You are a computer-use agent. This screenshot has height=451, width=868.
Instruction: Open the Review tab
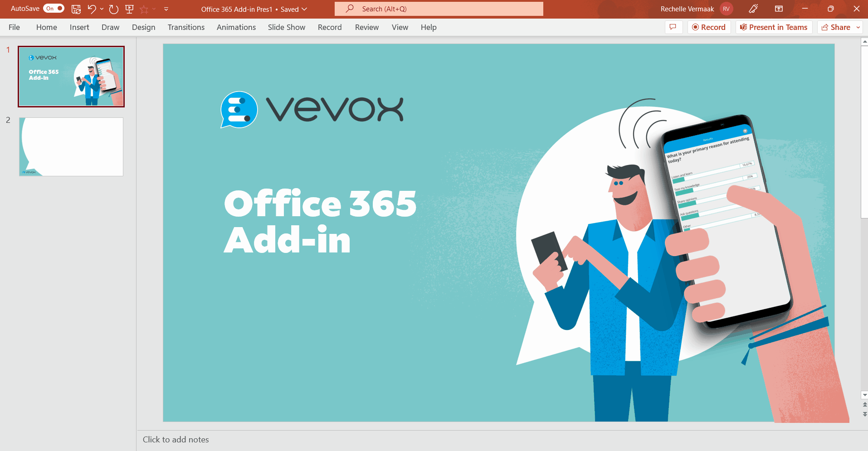[x=367, y=27]
